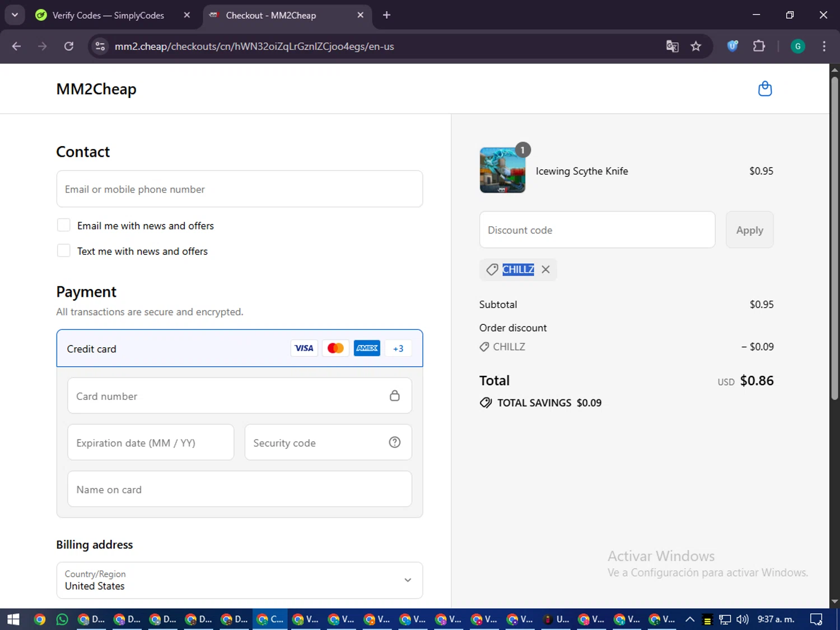Click the highlighted CHILLZ code text
840x630 pixels.
(518, 269)
